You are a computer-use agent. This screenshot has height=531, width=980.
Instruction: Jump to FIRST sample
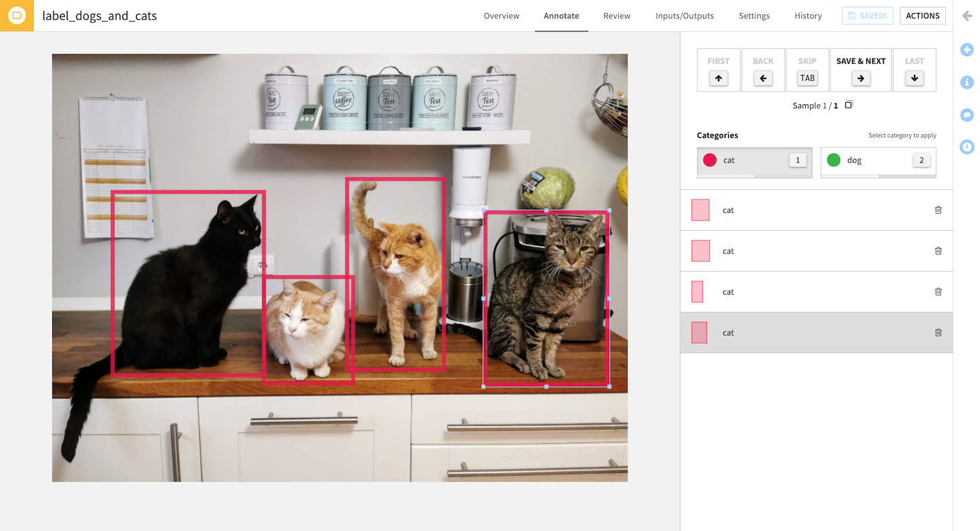coord(718,69)
